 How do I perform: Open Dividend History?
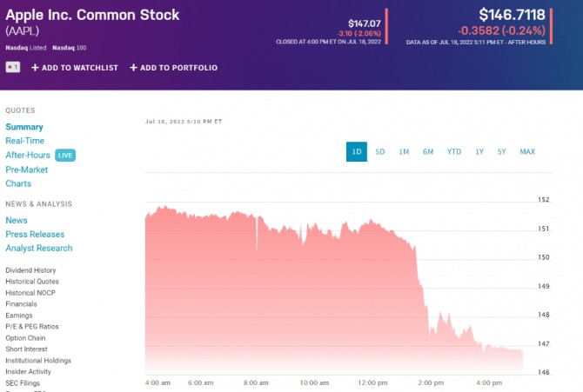30,270
